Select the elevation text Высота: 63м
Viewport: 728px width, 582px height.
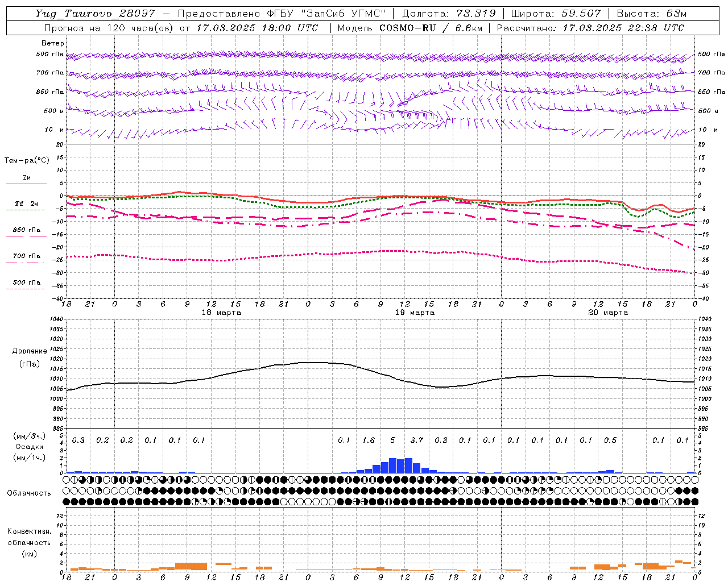[651, 14]
